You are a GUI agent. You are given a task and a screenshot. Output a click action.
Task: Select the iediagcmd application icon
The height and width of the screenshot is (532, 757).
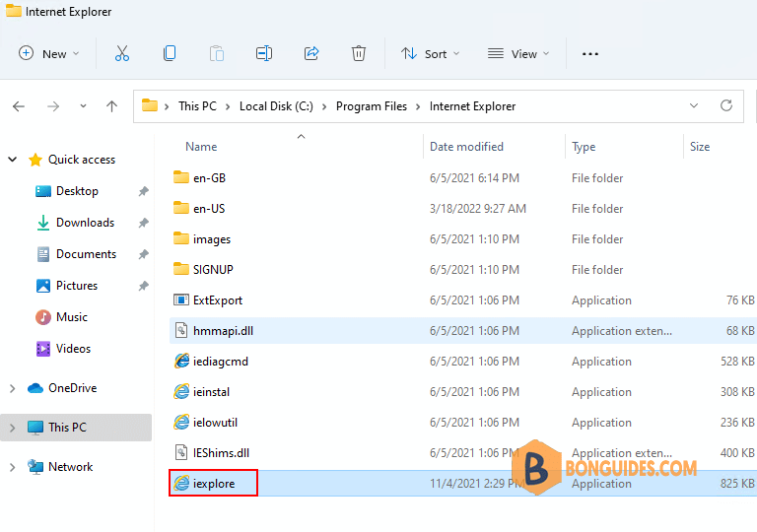pos(181,361)
